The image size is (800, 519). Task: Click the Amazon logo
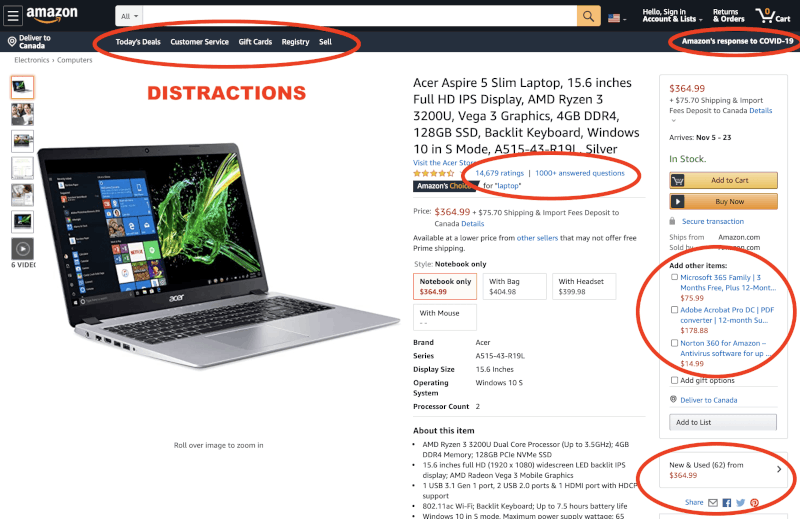click(x=52, y=14)
